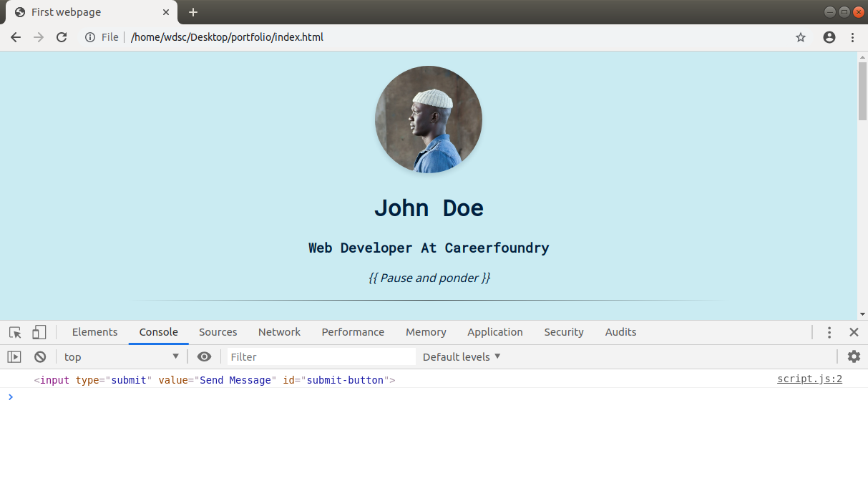Viewport: 868px width, 496px height.
Task: Close the DevTools panel
Action: click(854, 332)
